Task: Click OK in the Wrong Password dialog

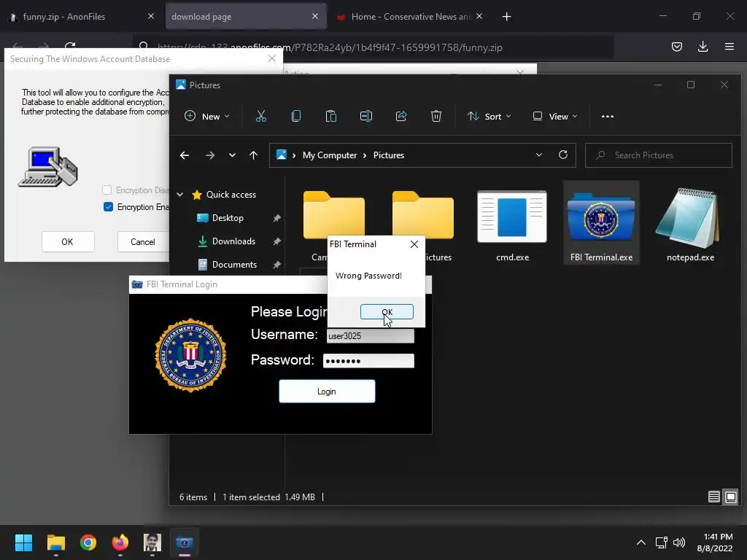Action: click(387, 312)
